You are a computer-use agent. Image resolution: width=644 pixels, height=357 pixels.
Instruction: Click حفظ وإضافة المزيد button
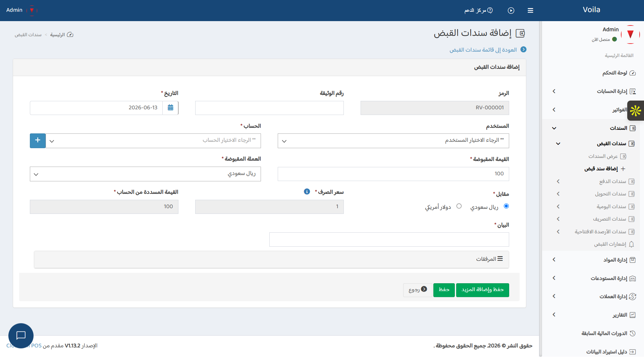pos(482,290)
